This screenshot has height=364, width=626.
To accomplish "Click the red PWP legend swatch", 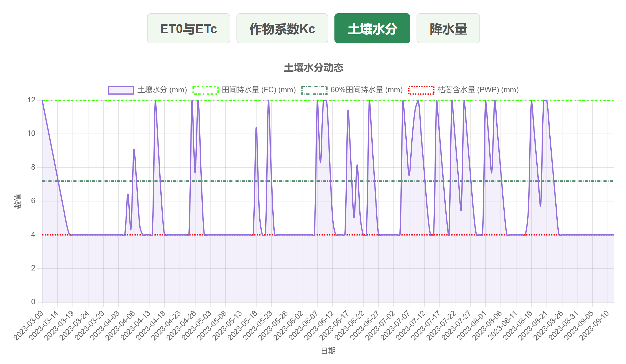I will point(421,90).
